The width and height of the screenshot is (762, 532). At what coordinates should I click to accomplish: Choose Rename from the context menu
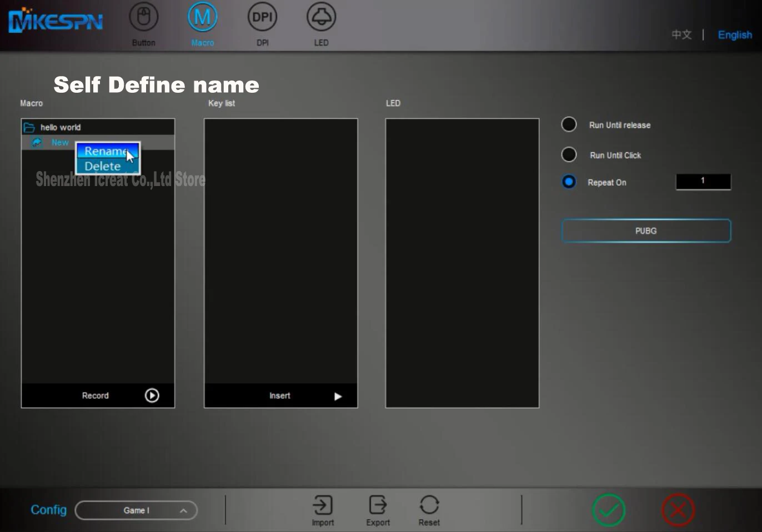pyautogui.click(x=106, y=151)
